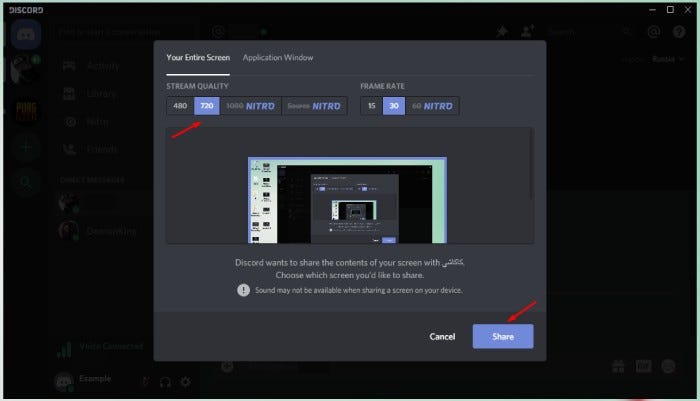Select 60 Nitro frame rate
700x401 pixels.
pyautogui.click(x=432, y=106)
